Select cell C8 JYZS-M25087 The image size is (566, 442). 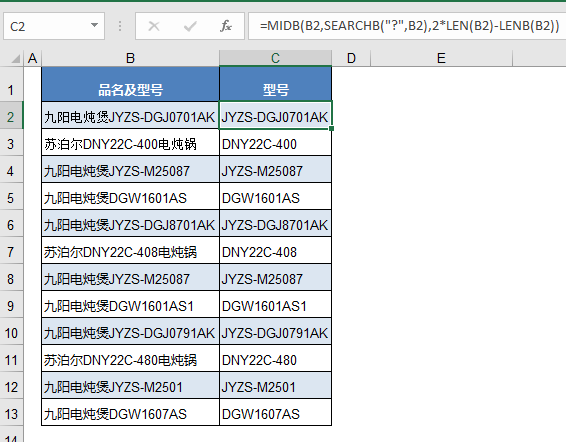[275, 277]
